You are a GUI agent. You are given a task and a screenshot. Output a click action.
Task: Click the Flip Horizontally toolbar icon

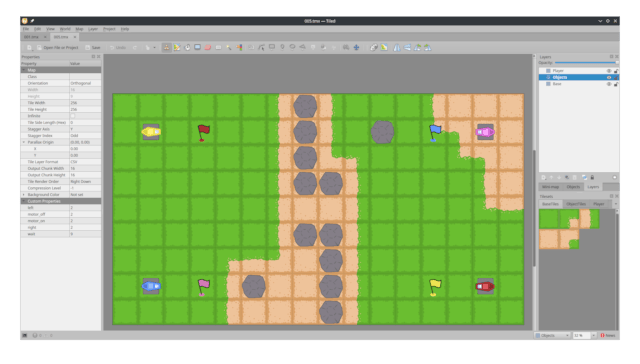click(x=397, y=48)
